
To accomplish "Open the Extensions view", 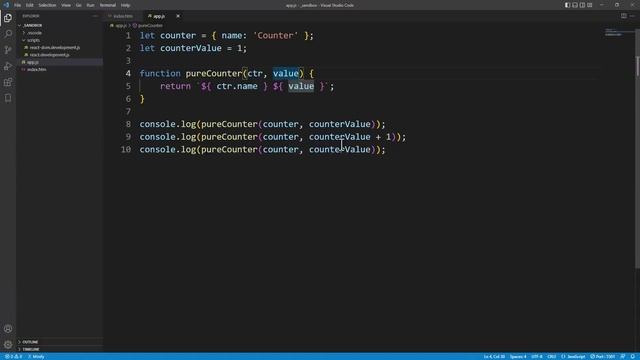I will tap(8, 82).
